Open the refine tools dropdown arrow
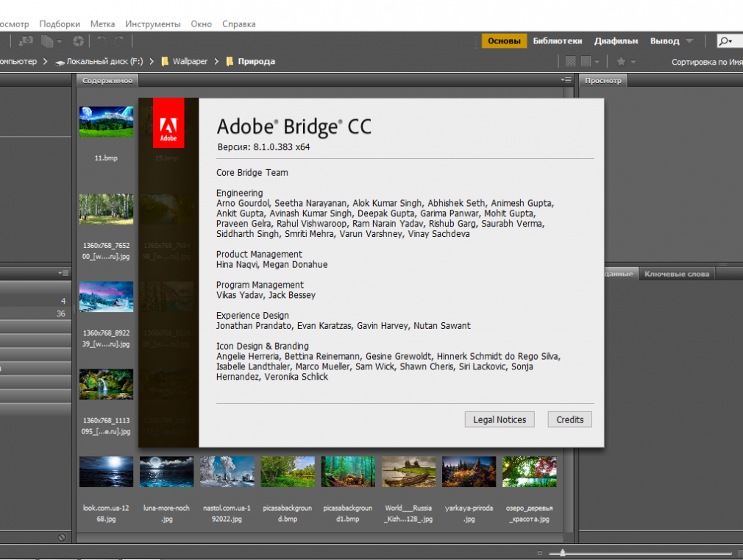Screen dimensions: 743x560 [x=60, y=42]
